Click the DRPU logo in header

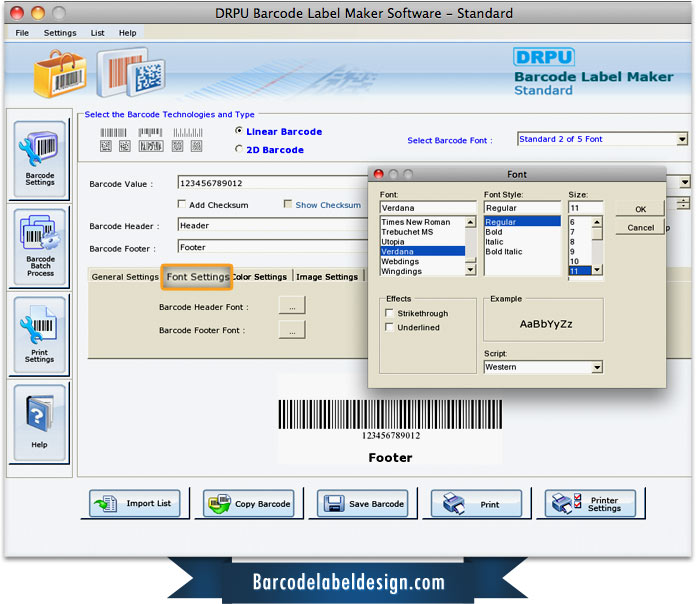(544, 57)
